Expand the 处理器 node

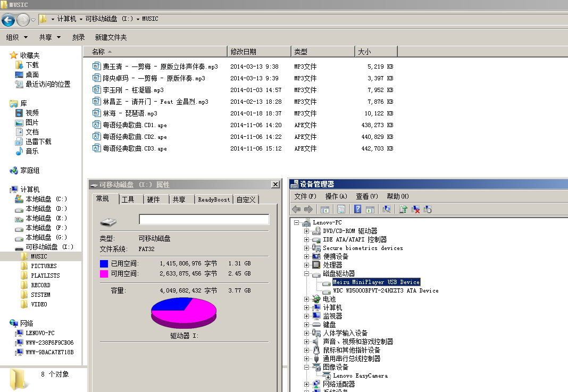tap(306, 265)
